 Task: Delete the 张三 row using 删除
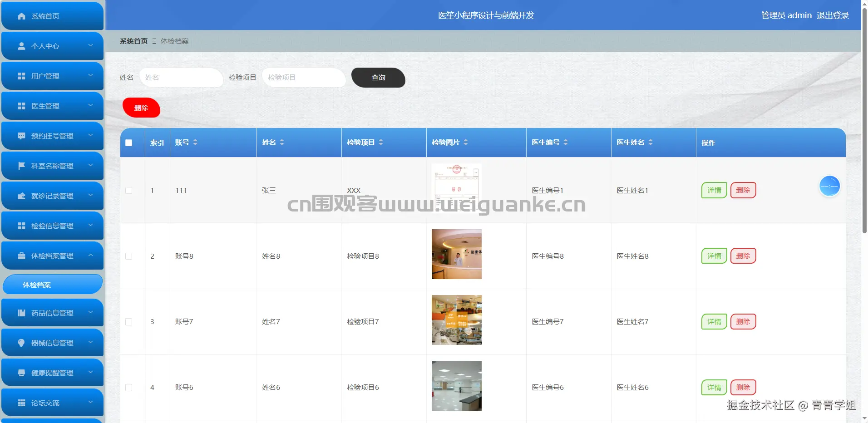point(743,190)
